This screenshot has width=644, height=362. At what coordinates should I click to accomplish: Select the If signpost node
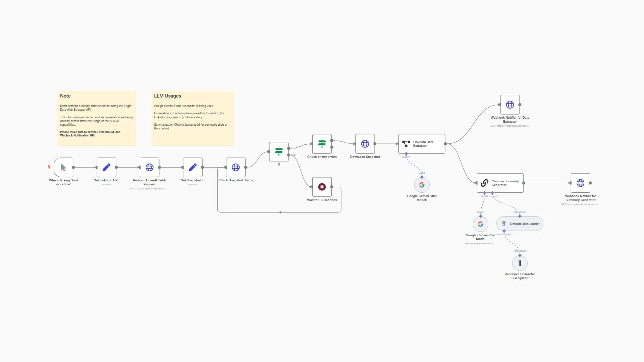click(279, 152)
